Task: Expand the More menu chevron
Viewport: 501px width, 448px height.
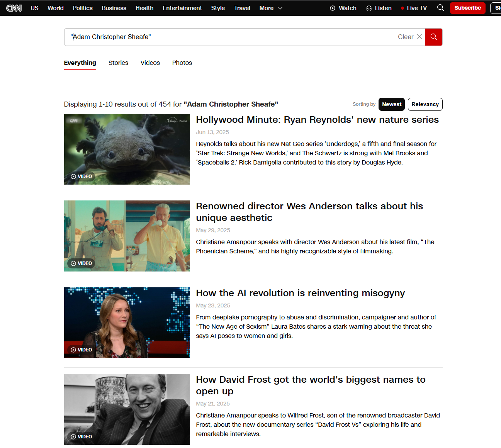Action: click(x=280, y=8)
